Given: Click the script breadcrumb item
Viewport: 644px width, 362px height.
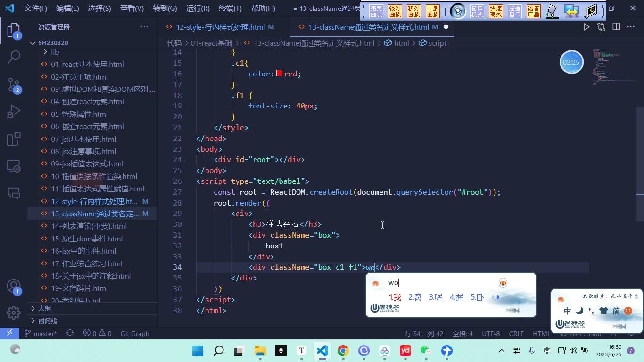Looking at the screenshot, I should [433, 43].
